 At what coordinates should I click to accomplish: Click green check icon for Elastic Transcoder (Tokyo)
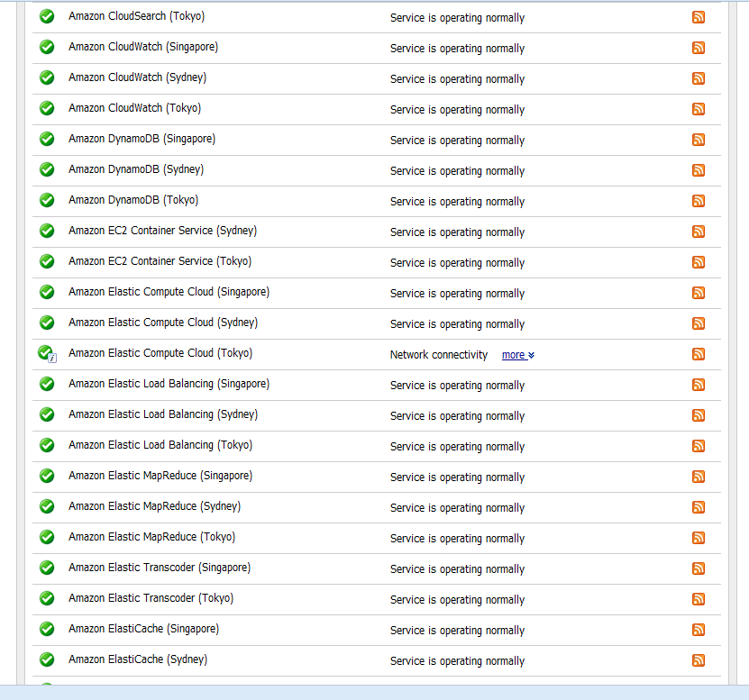pos(47,598)
